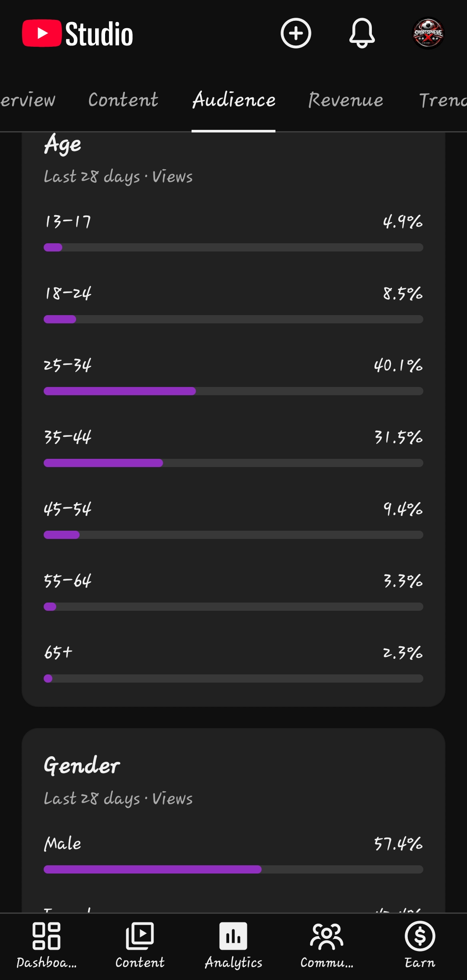467x980 pixels.
Task: Select the Audience tab
Action: [233, 100]
